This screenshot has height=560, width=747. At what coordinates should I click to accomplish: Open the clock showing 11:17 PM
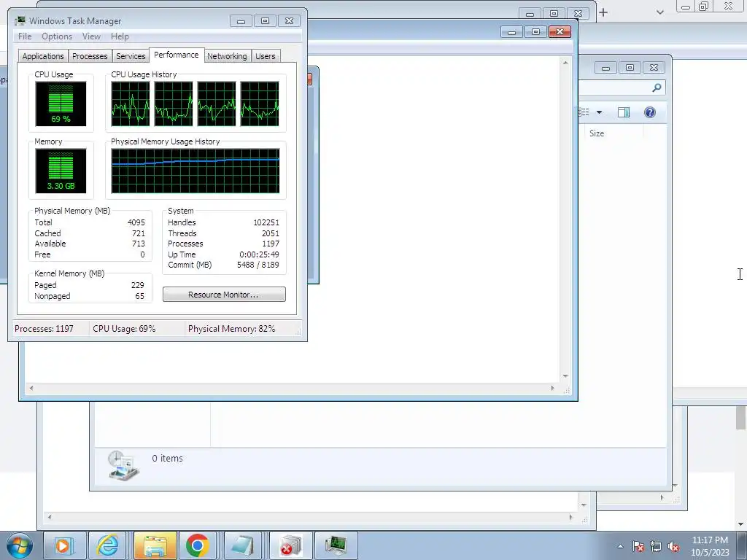[710, 546]
